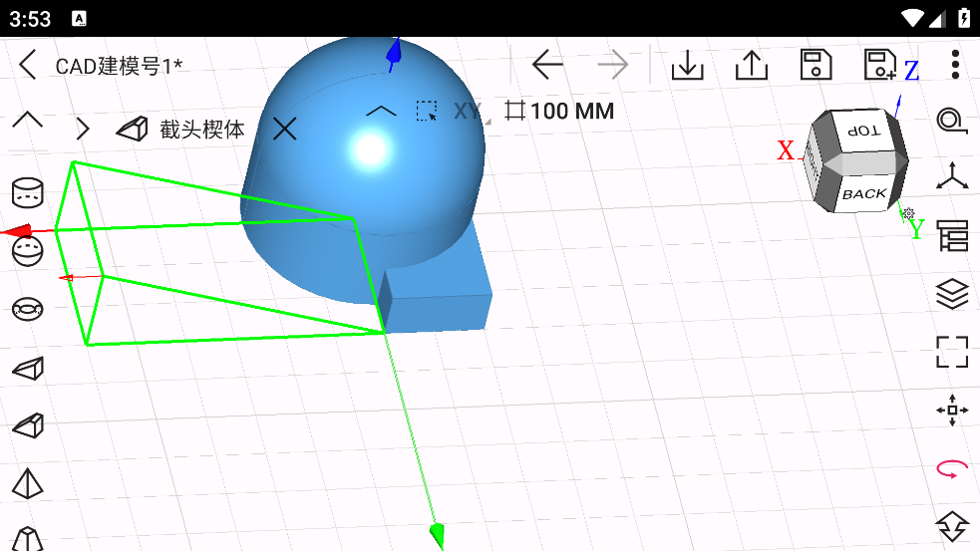This screenshot has height=551, width=980.
Task: Undo the last action
Action: [x=547, y=65]
